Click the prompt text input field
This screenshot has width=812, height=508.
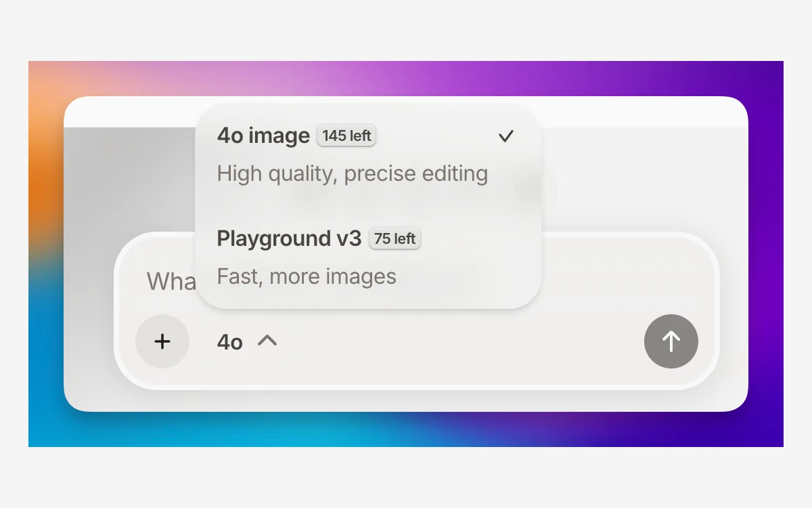417,280
